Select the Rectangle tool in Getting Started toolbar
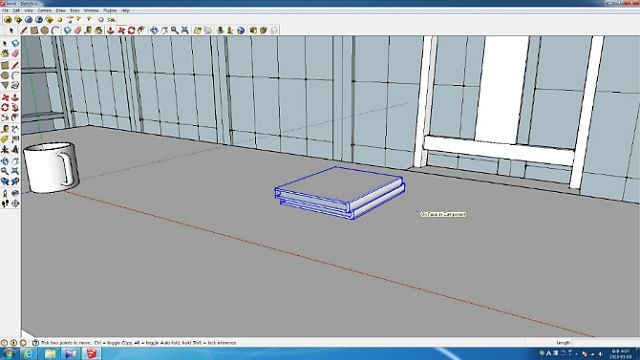 tap(34, 30)
